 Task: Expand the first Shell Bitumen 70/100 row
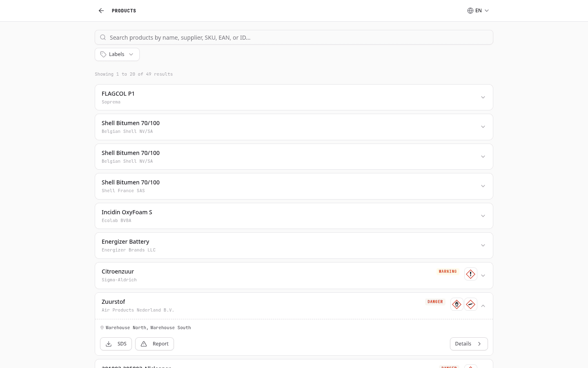(x=483, y=127)
